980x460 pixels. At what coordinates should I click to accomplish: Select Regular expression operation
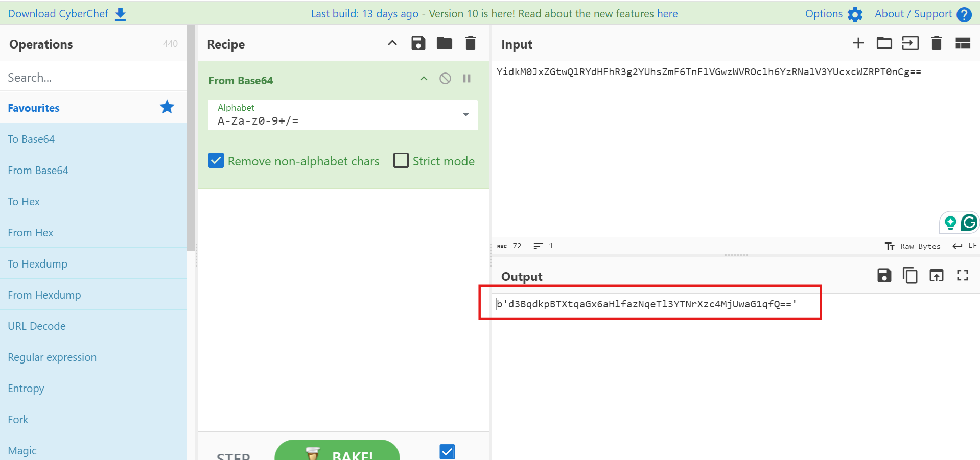pos(94,357)
